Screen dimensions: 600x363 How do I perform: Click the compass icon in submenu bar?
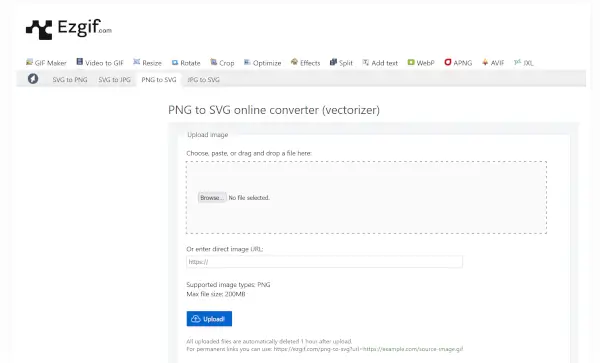pos(33,79)
